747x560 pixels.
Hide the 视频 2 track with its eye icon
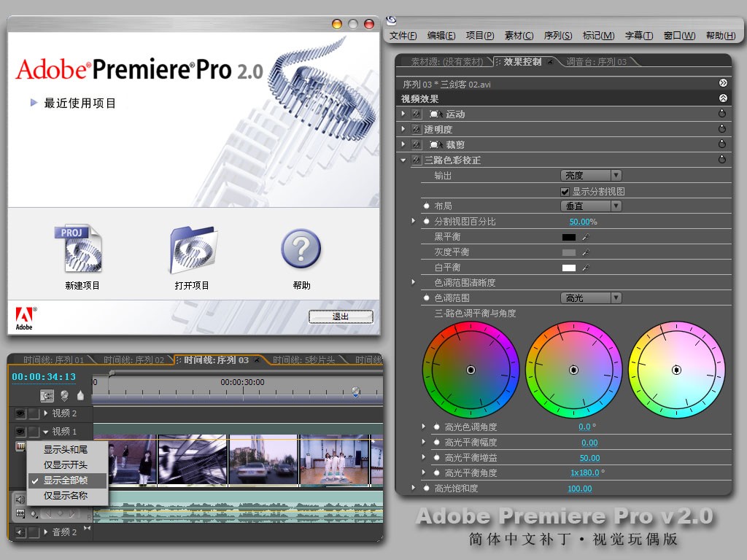(20, 413)
